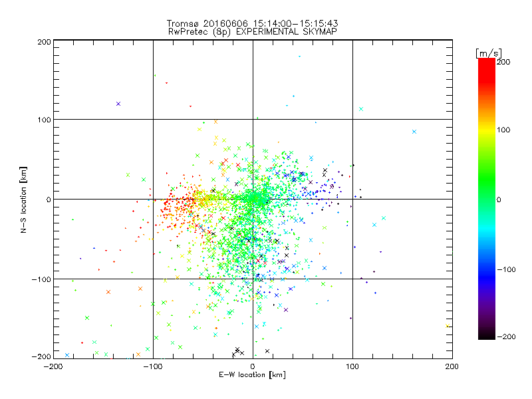
Task: Click the colorbar tick label '200'
Action: point(503,62)
